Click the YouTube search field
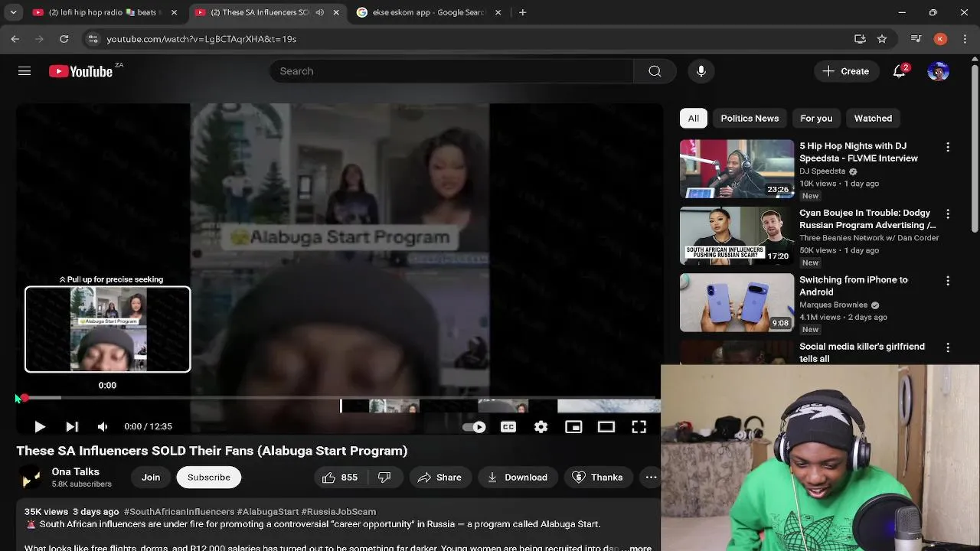 (x=452, y=71)
